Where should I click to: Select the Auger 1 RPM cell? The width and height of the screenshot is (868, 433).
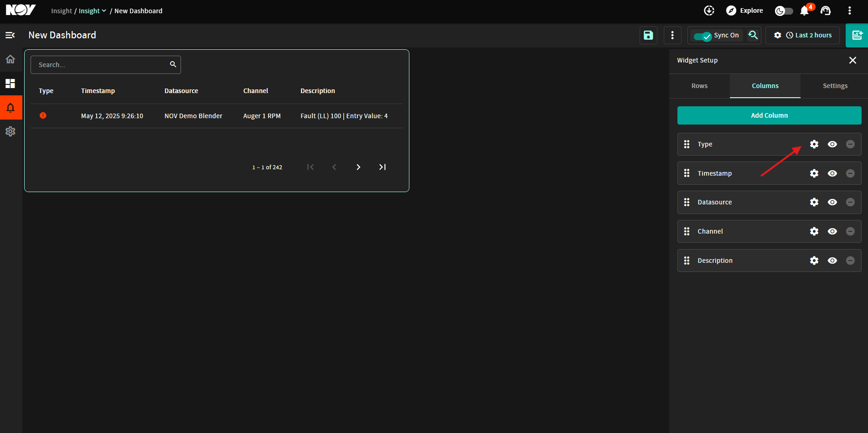[262, 116]
